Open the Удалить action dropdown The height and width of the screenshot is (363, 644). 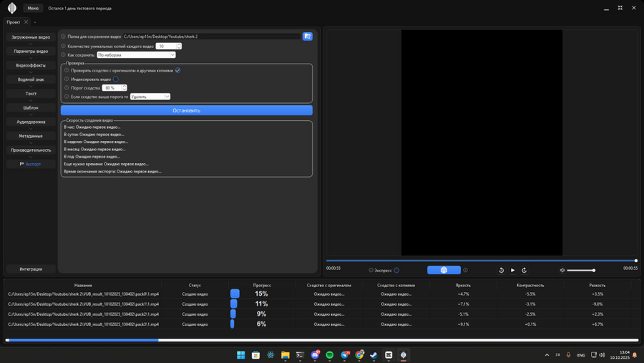(150, 97)
